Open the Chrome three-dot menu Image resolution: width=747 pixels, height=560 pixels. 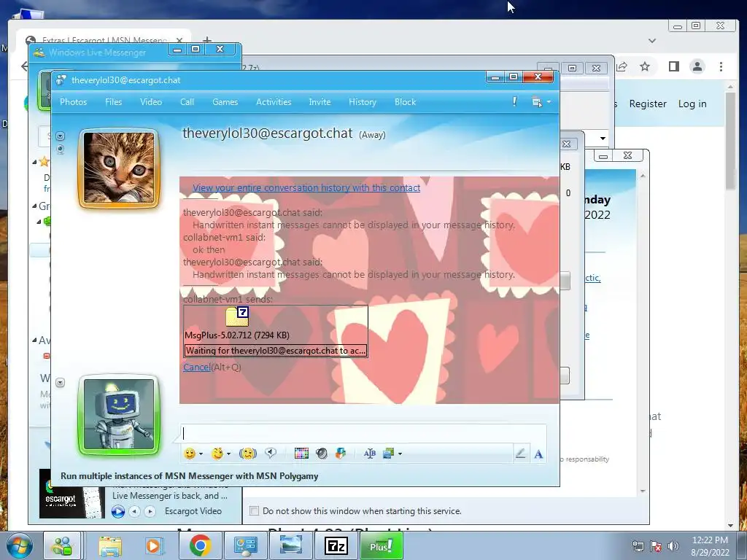[x=721, y=66]
